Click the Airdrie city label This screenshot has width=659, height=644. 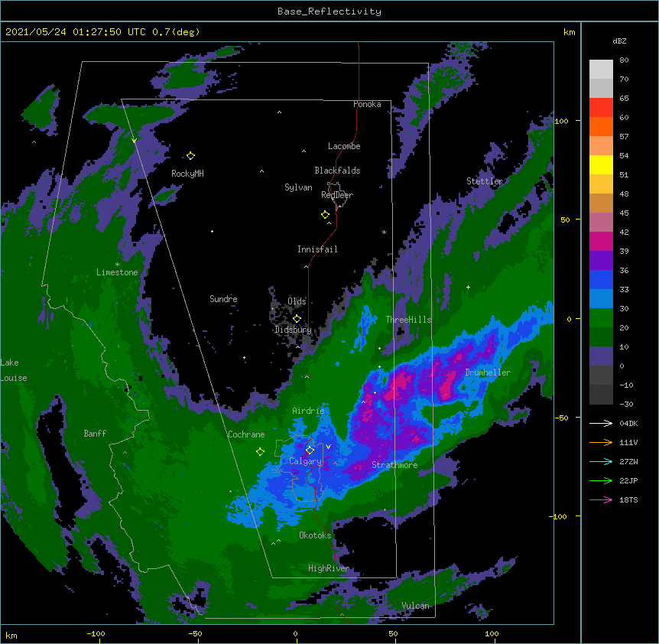point(309,411)
